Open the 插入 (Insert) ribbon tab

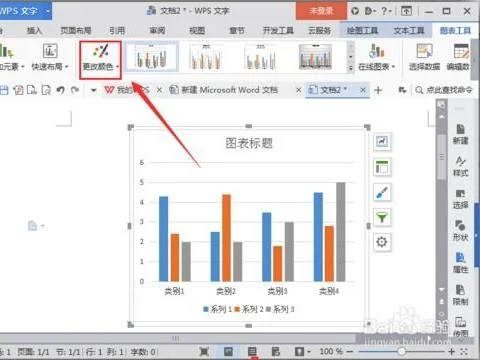pyautogui.click(x=34, y=31)
